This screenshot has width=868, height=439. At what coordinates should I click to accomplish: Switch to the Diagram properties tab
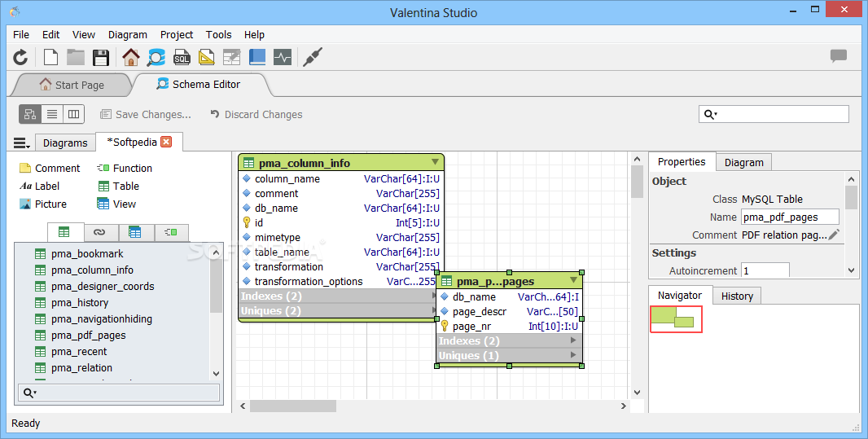click(x=743, y=162)
